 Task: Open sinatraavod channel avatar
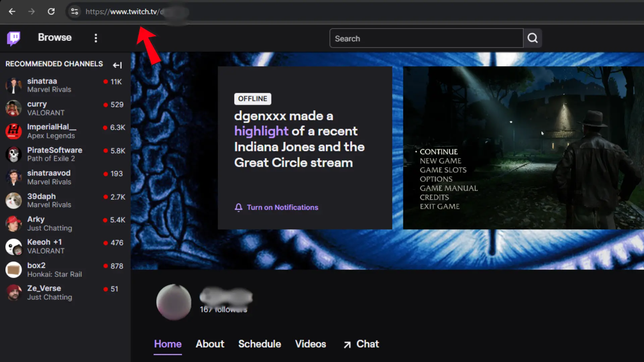click(x=14, y=177)
